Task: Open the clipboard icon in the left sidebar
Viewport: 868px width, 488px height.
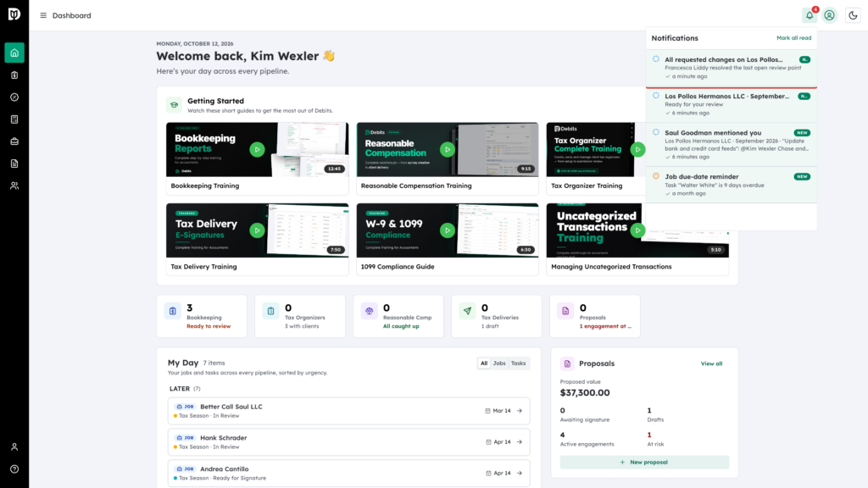Action: [x=14, y=75]
